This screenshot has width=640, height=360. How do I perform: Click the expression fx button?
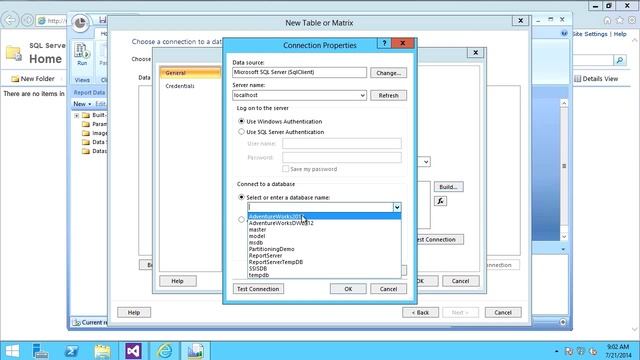point(440,201)
